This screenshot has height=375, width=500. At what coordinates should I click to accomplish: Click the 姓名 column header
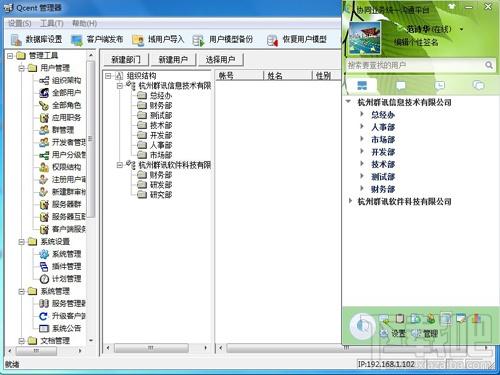point(288,76)
